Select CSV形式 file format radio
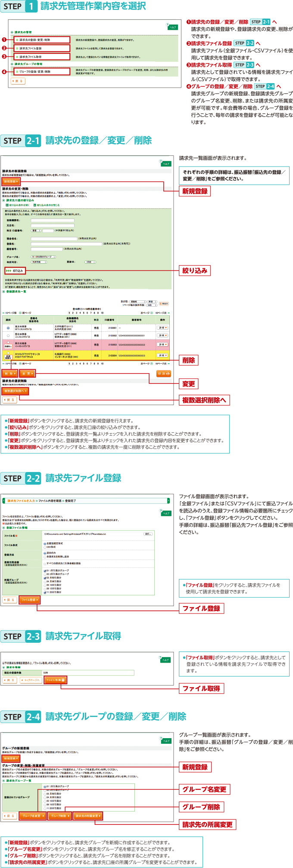The image size is (293, 868). [x=45, y=547]
